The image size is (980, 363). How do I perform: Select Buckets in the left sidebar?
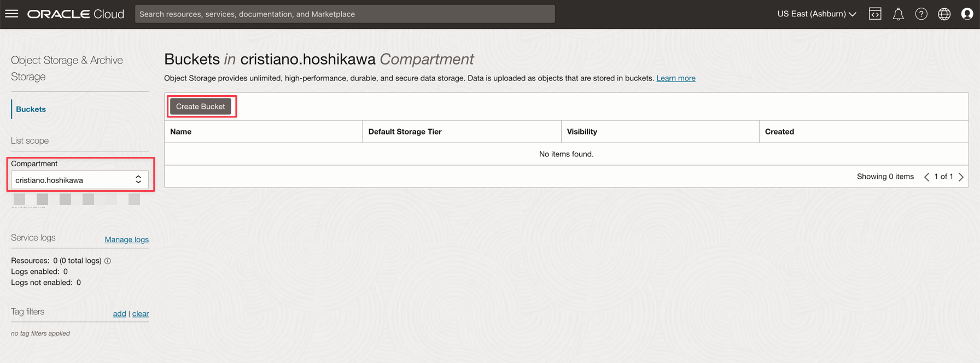pyautogui.click(x=31, y=109)
